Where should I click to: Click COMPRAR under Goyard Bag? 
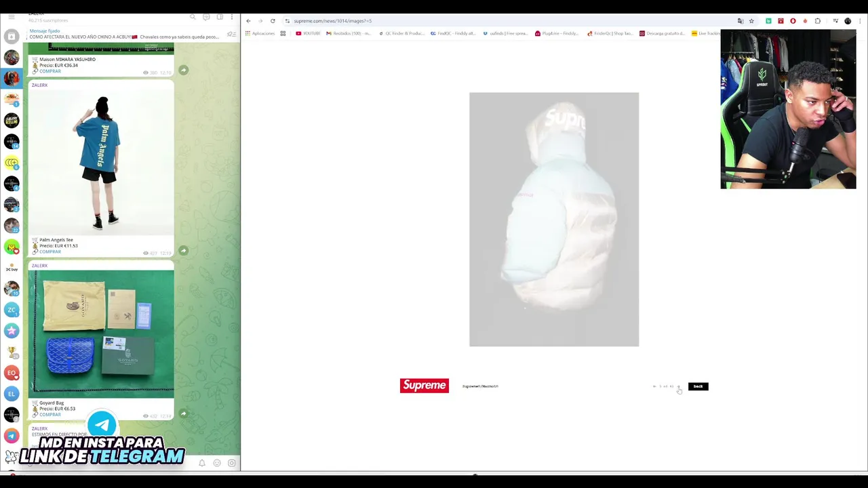point(50,415)
